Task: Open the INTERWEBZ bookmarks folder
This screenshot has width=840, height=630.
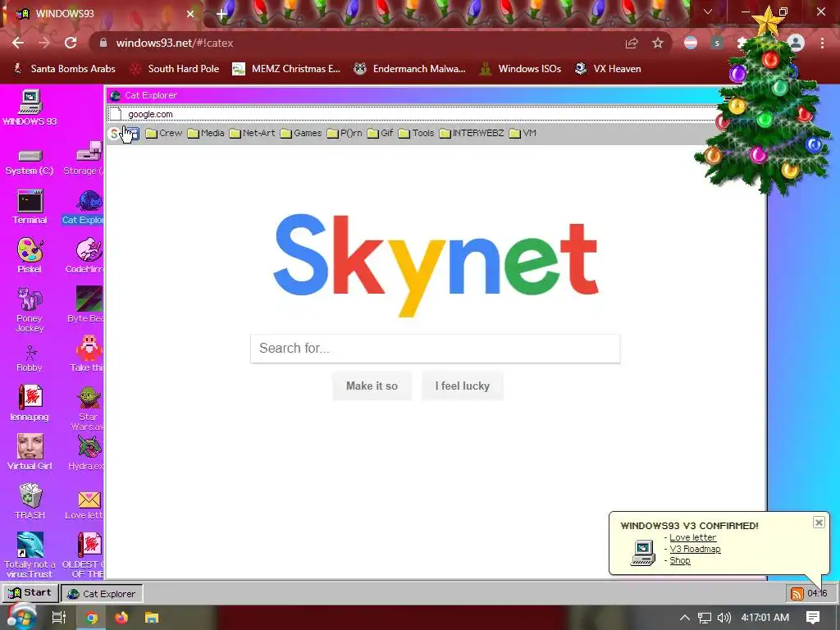Action: [472, 134]
